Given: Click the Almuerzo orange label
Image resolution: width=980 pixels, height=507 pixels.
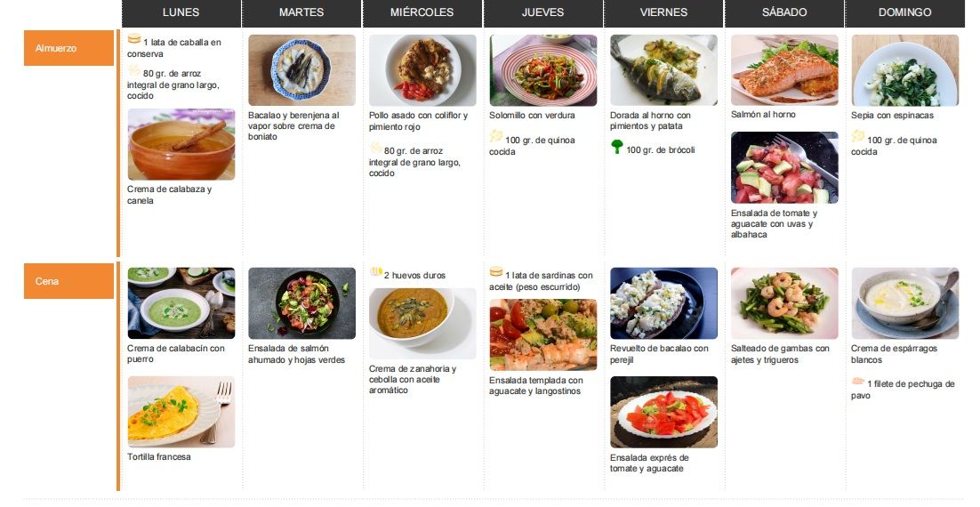Looking at the screenshot, I should click(x=68, y=48).
